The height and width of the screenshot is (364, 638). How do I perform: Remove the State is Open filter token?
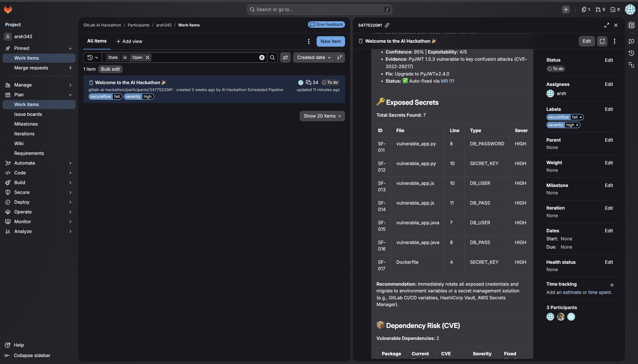pos(148,57)
